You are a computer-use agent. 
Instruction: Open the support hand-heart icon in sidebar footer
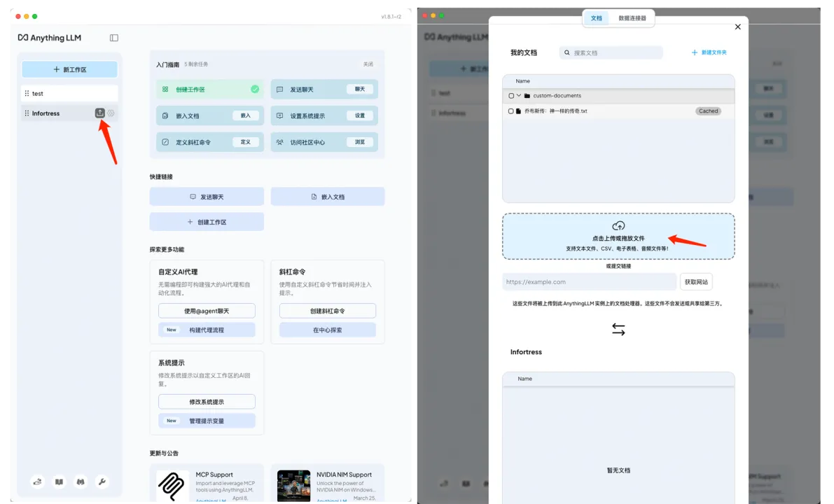click(x=37, y=482)
